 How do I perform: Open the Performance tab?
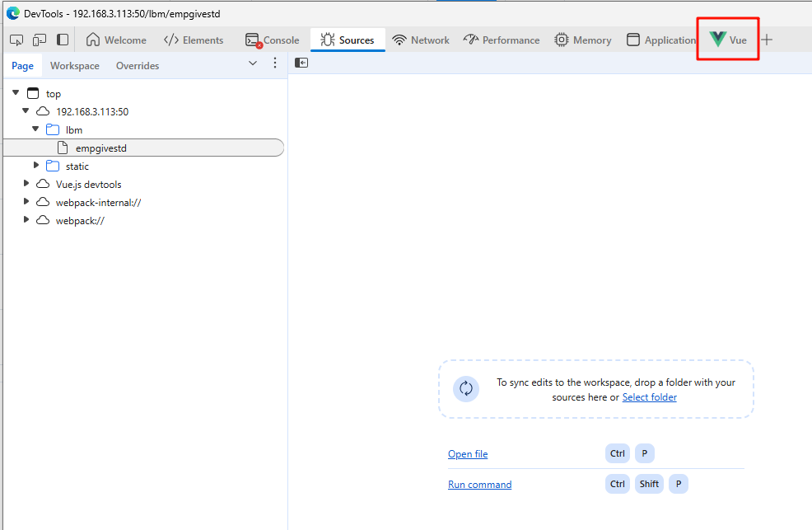(x=502, y=40)
